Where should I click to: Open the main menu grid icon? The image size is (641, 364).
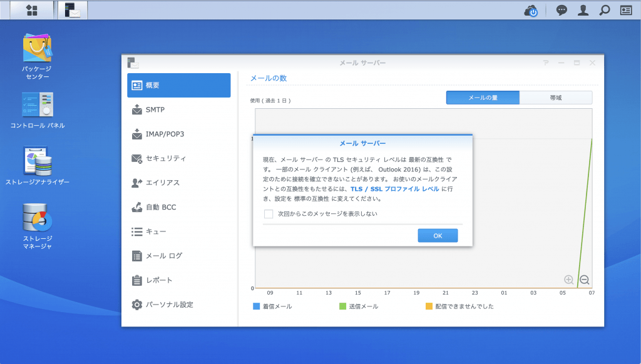coord(31,10)
